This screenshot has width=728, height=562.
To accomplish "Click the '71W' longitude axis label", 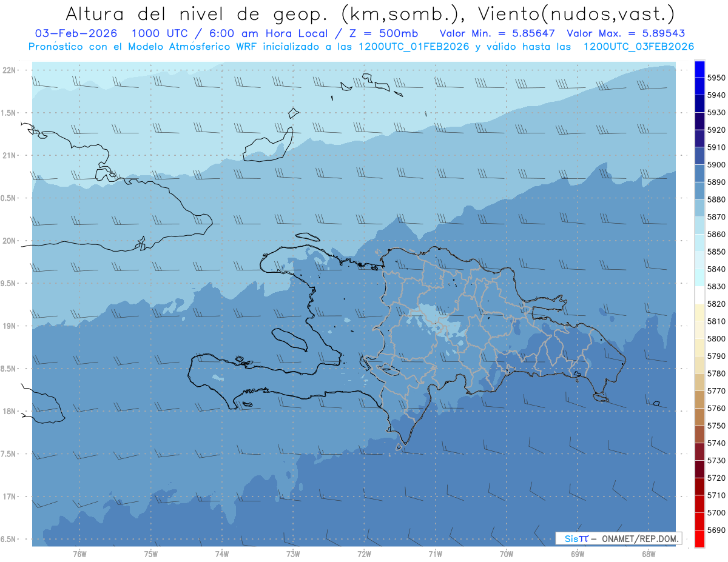I will click(435, 554).
